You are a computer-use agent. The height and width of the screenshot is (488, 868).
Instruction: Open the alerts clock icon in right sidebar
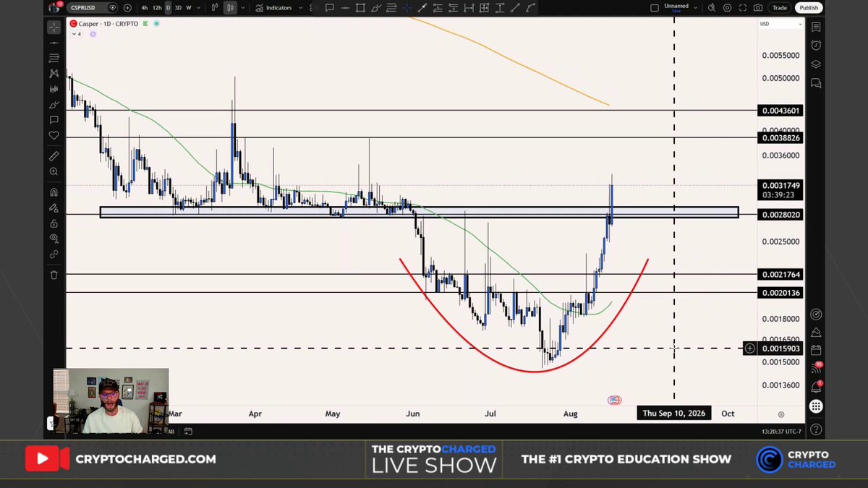pos(816,46)
